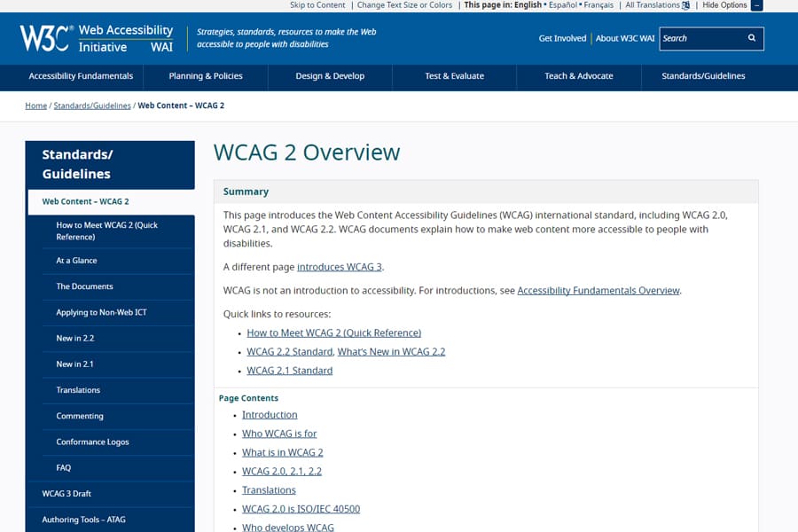This screenshot has height=532, width=798.
Task: Open Accessibility Fundamentals Overview link
Action: (598, 291)
